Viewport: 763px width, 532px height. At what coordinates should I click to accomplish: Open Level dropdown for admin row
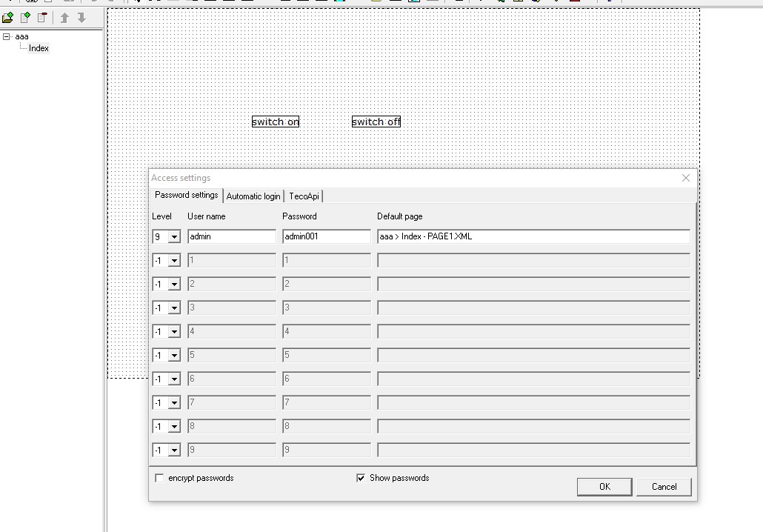pos(174,236)
